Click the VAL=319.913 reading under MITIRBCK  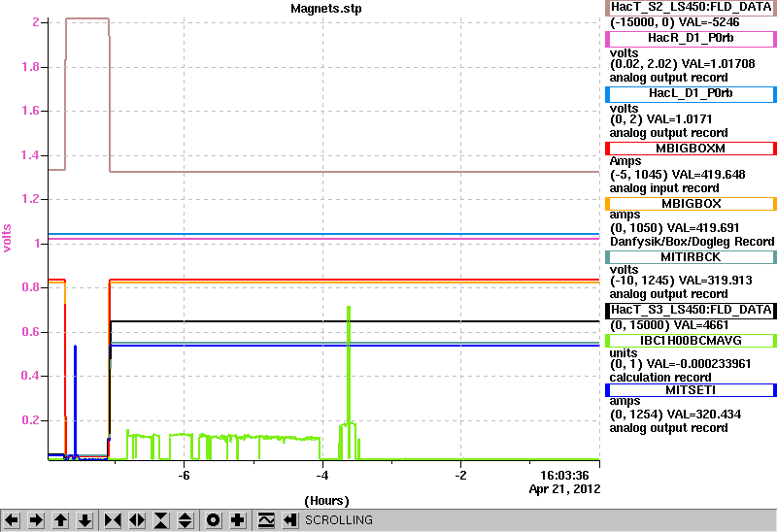pyautogui.click(x=716, y=281)
